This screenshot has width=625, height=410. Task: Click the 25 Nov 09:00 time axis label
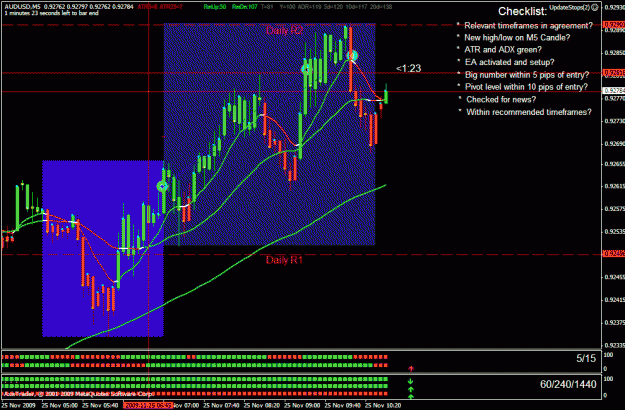[x=302, y=406]
